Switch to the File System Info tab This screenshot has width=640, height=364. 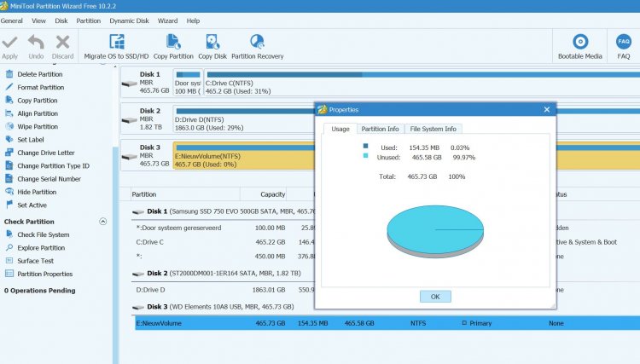[x=433, y=129]
